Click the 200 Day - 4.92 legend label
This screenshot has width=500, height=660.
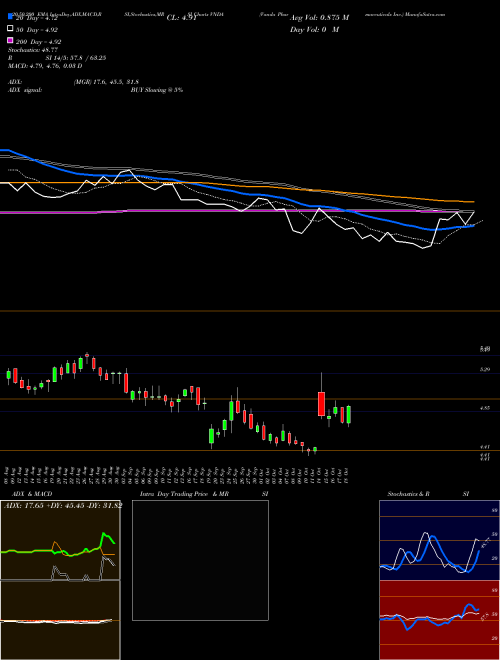click(x=38, y=41)
